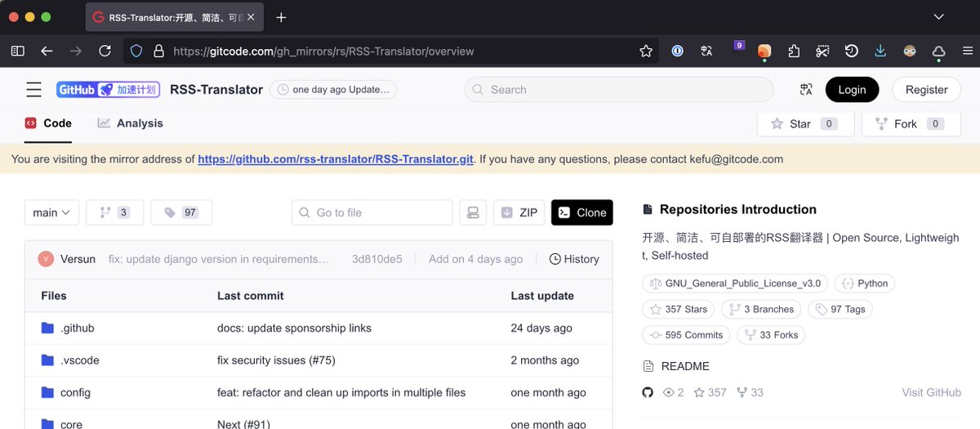Click the 595 Commits badge
This screenshot has width=980, height=429.
[x=686, y=335]
